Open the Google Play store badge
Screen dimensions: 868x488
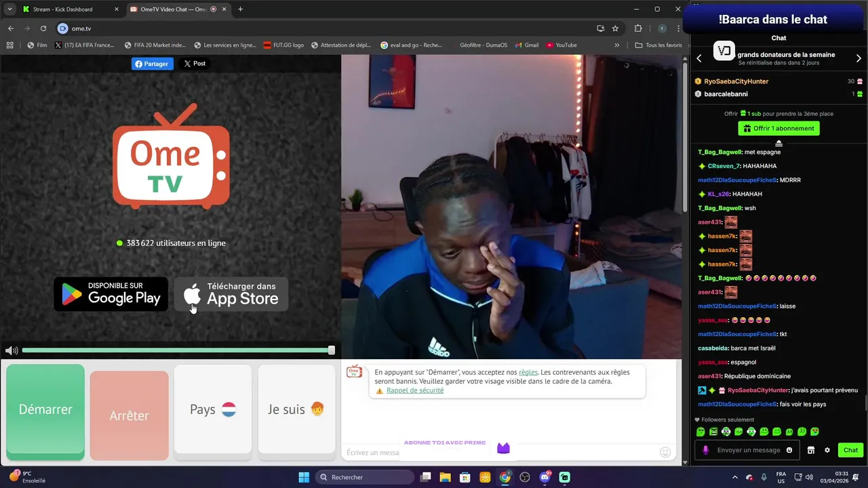(111, 294)
